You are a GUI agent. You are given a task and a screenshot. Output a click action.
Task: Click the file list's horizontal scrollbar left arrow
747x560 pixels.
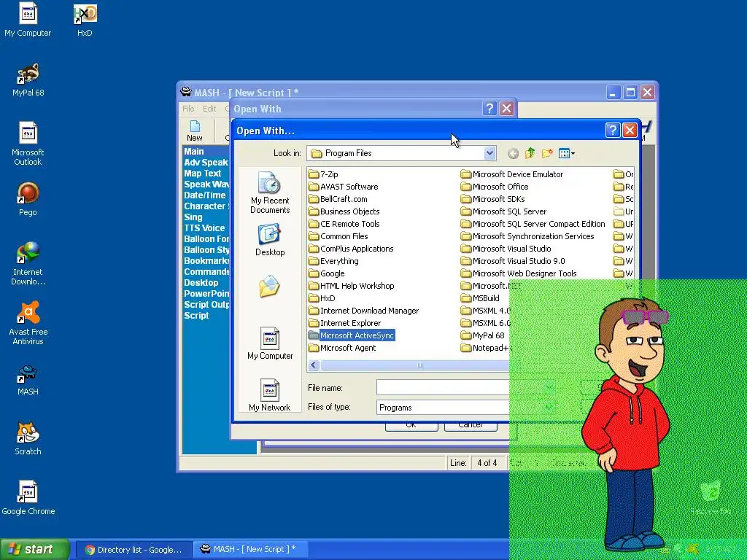point(314,365)
